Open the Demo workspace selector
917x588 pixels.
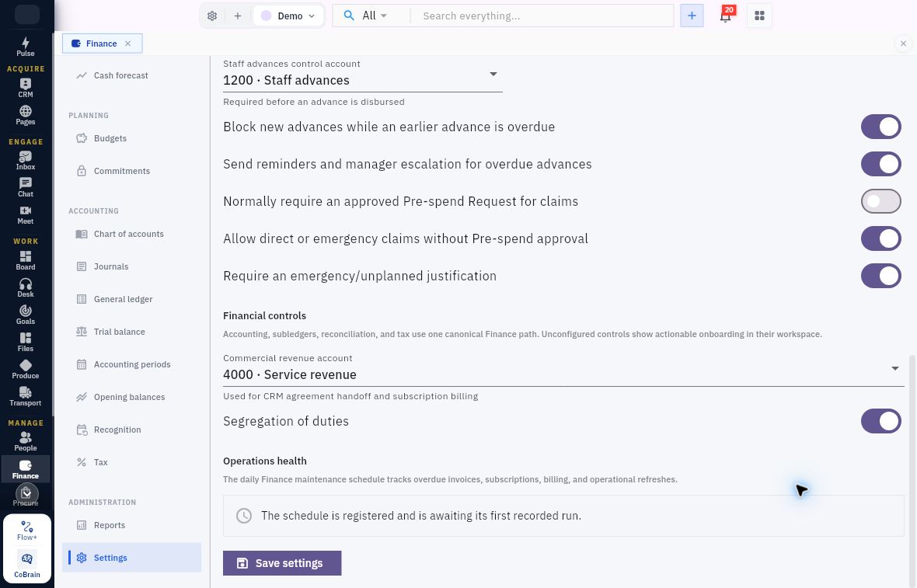(288, 16)
